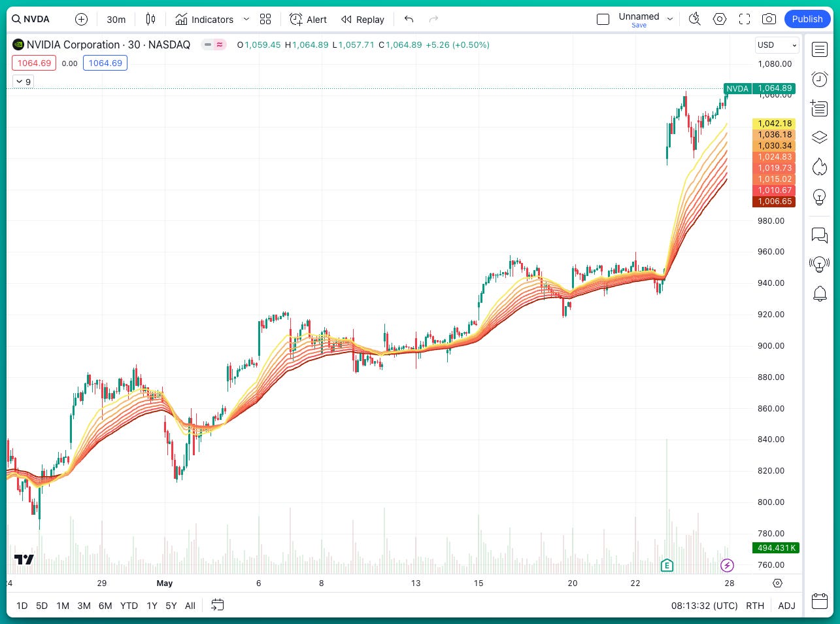Select the 6M time range

point(105,606)
